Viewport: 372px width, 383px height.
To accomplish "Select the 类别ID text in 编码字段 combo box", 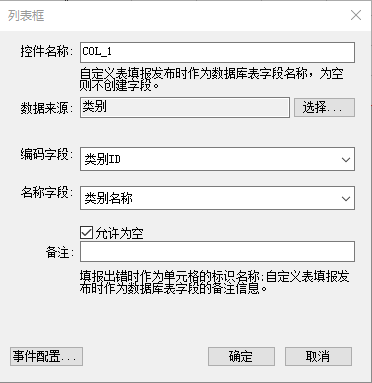I will click(x=102, y=160).
